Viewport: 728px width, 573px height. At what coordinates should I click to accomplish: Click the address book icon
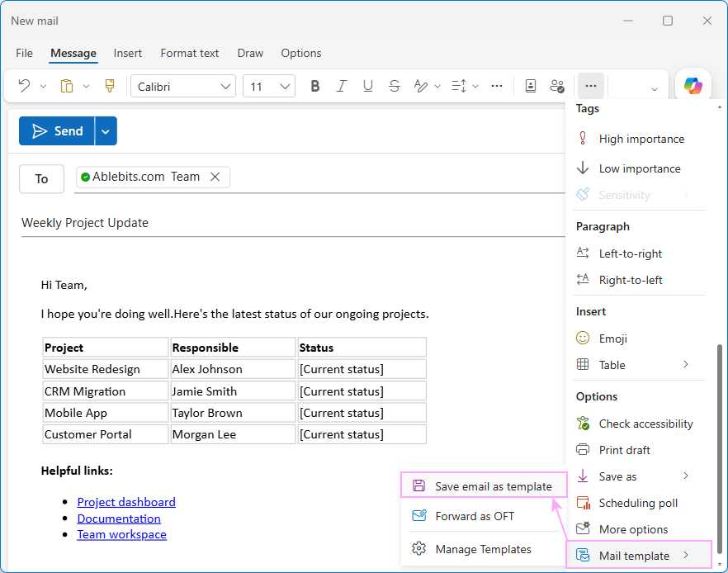(531, 86)
